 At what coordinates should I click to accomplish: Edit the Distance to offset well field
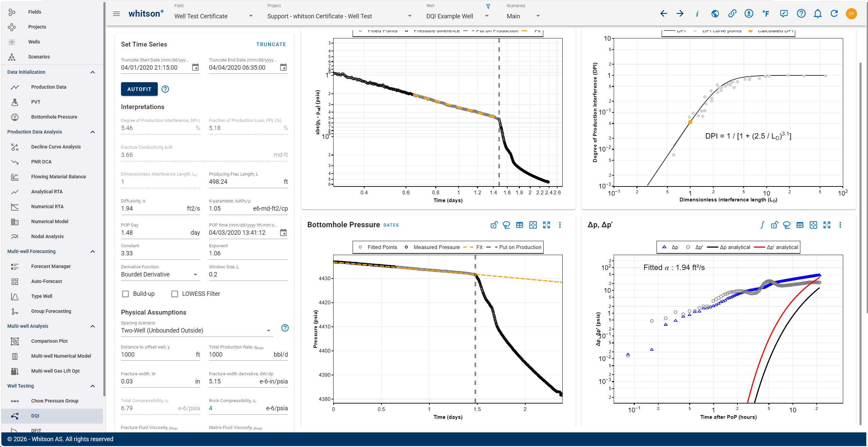tap(160, 355)
